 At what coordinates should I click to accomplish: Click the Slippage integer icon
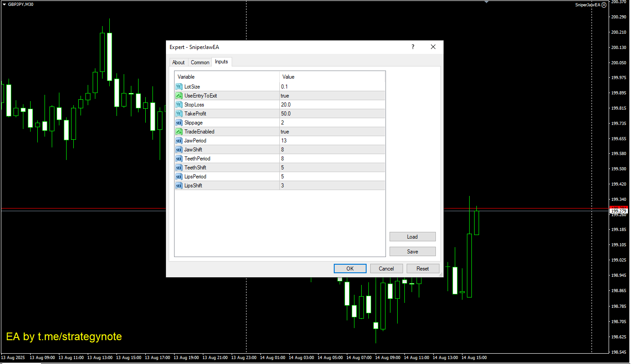tap(179, 123)
